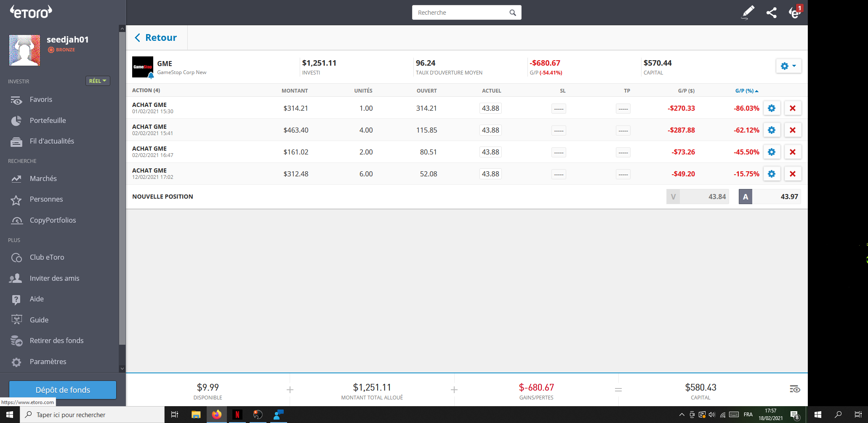Screen dimensions: 868x423
Task: Open seedjah01 username profile
Action: coord(68,40)
